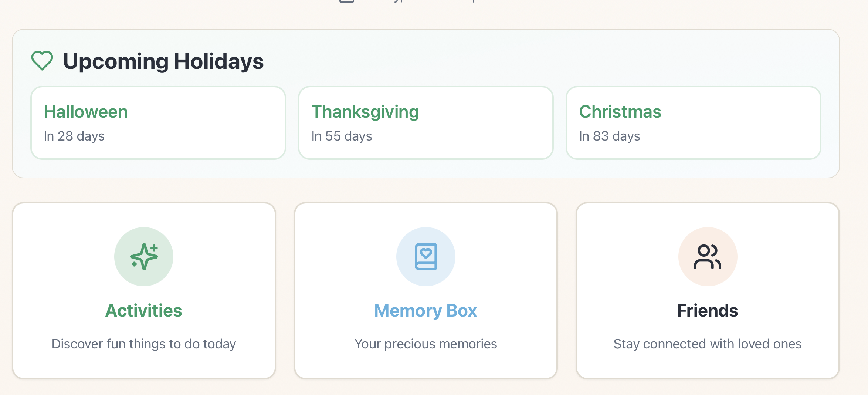Open the Memory Box book icon
868x395 pixels.
pos(426,256)
